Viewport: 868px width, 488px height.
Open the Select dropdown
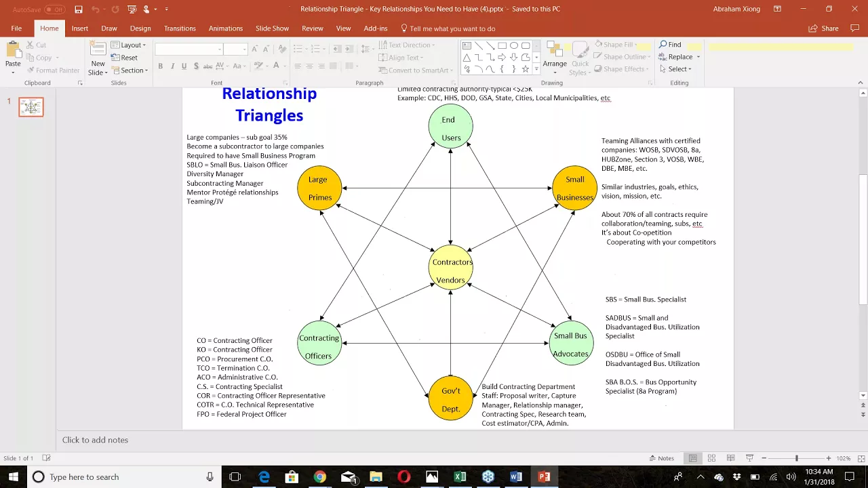coord(675,69)
